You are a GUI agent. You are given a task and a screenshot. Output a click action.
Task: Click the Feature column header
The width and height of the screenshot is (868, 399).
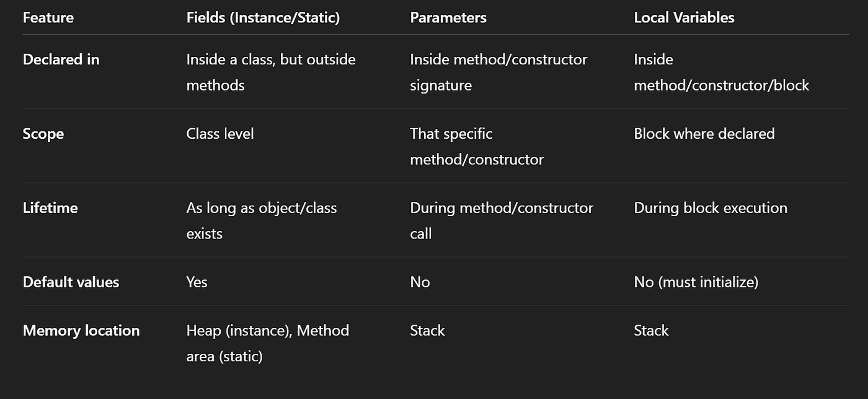48,18
